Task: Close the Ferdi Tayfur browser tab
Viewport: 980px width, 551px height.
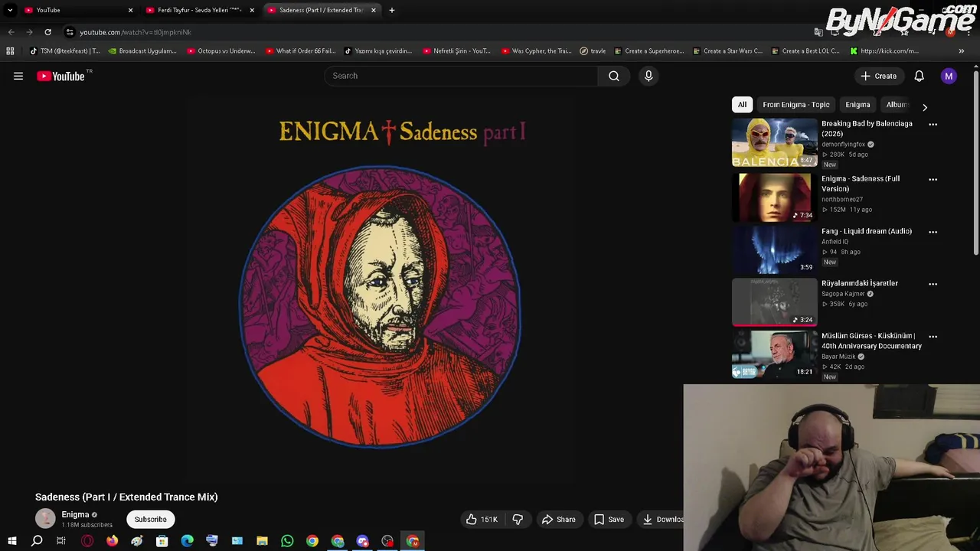Action: coord(252,10)
